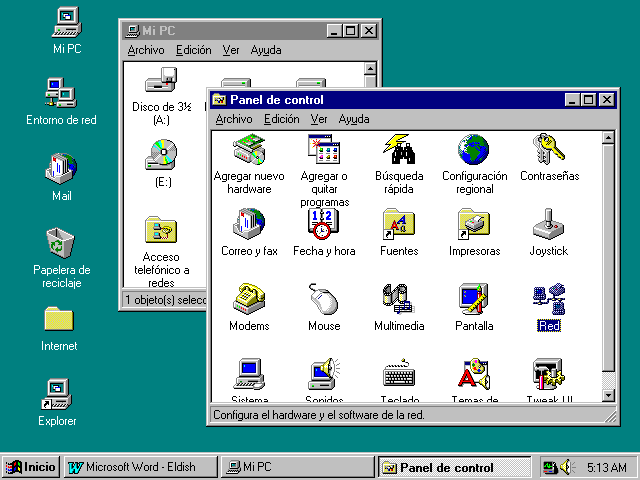Screen dimensions: 640x480
Task: Select the Internet folder on desktop
Action: coord(59,319)
